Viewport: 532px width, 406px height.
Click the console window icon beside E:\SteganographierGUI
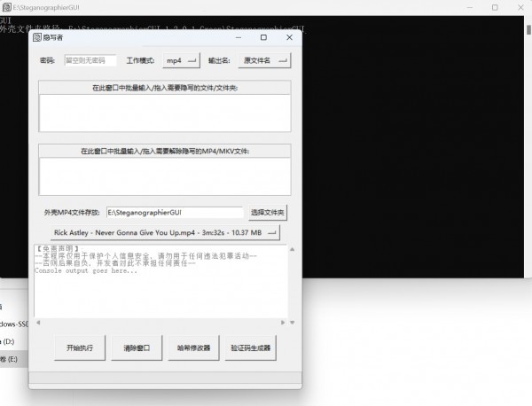(6, 6)
